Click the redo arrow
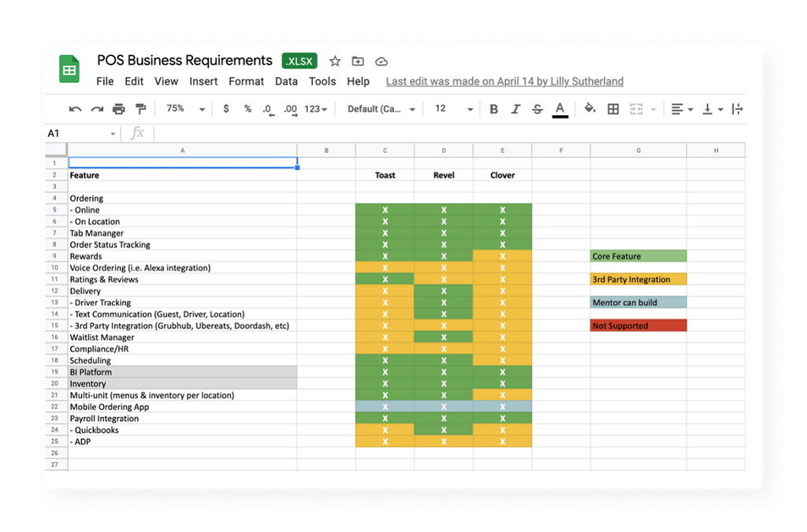The width and height of the screenshot is (807, 532). click(x=97, y=109)
